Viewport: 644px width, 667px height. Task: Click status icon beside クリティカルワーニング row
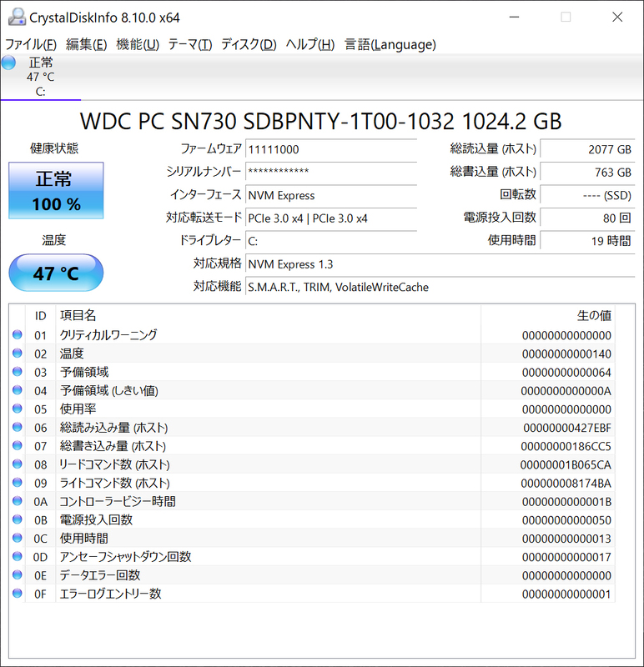coord(18,335)
